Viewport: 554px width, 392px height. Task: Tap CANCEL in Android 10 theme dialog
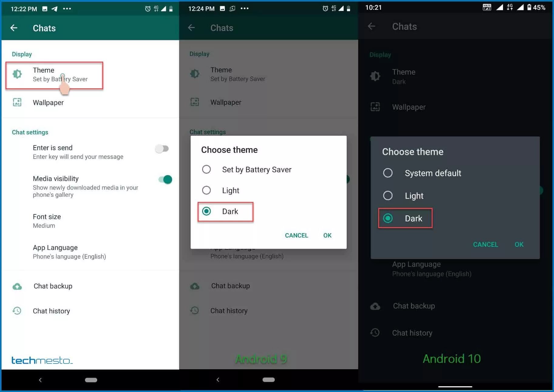(485, 244)
